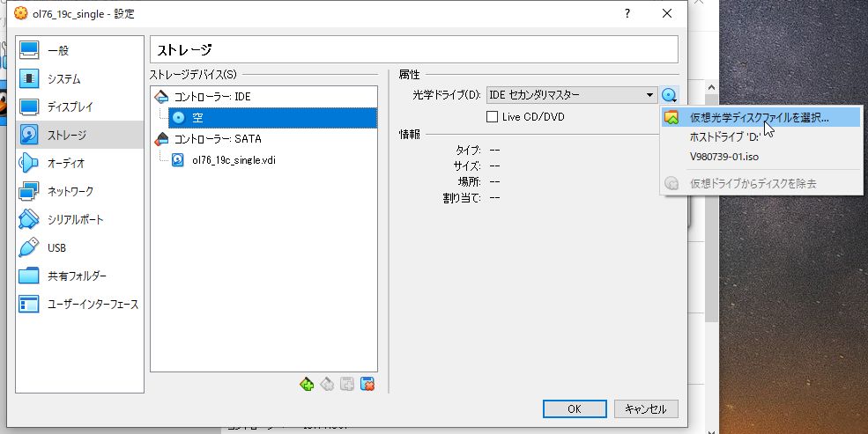Click the OK button
Viewport: 868px width, 434px height.
575,409
